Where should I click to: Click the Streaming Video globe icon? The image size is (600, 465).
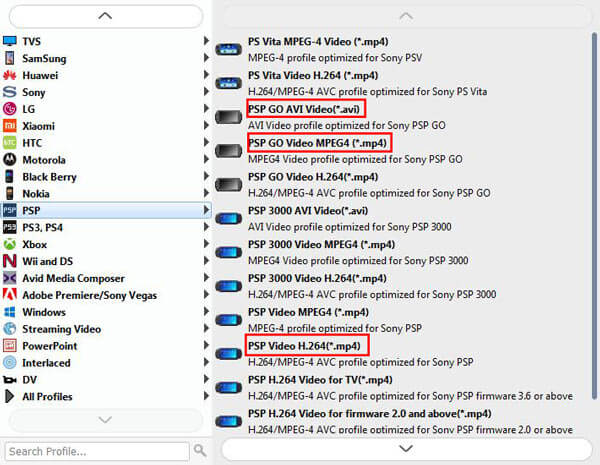click(10, 329)
